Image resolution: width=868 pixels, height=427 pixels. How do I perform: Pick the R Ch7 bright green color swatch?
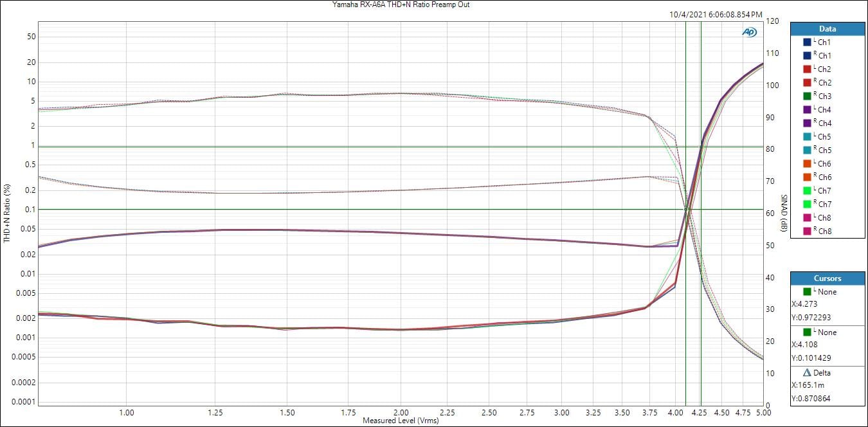point(807,204)
